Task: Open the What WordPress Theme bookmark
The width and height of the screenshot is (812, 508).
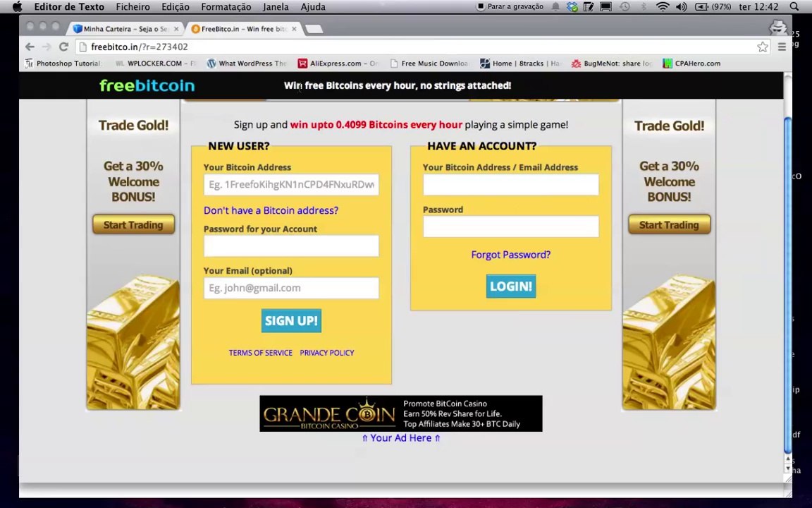Action: [247, 64]
